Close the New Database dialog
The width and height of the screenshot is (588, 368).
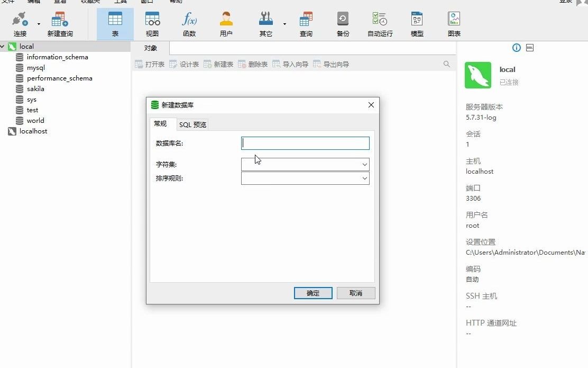(x=371, y=105)
